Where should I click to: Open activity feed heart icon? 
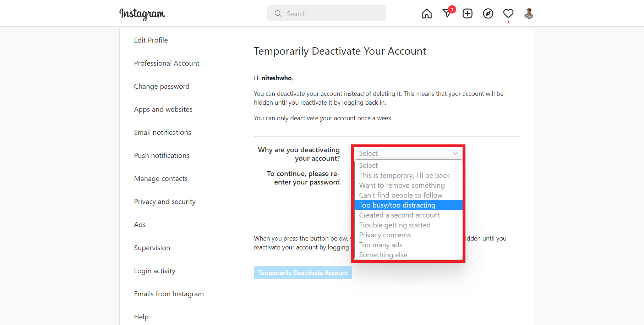pyautogui.click(x=508, y=14)
